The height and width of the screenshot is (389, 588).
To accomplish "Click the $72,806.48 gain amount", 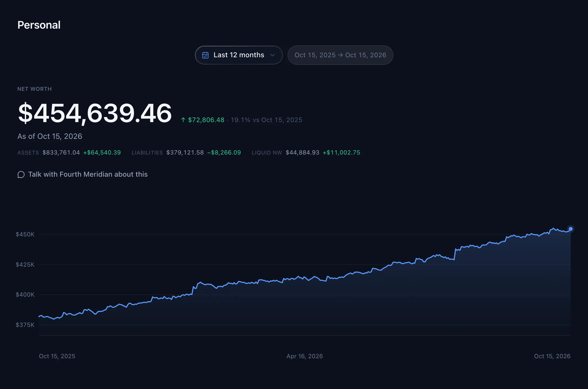I will 206,120.
